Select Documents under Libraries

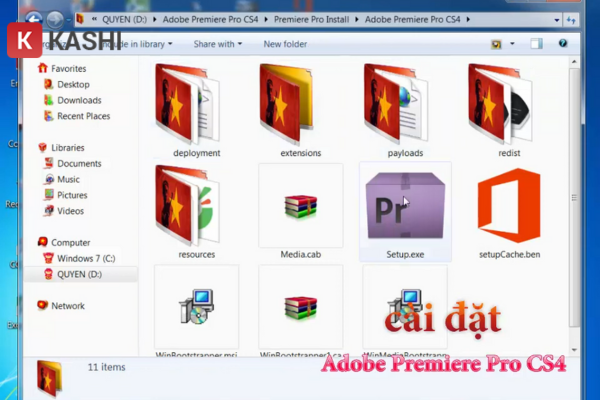[x=79, y=163]
